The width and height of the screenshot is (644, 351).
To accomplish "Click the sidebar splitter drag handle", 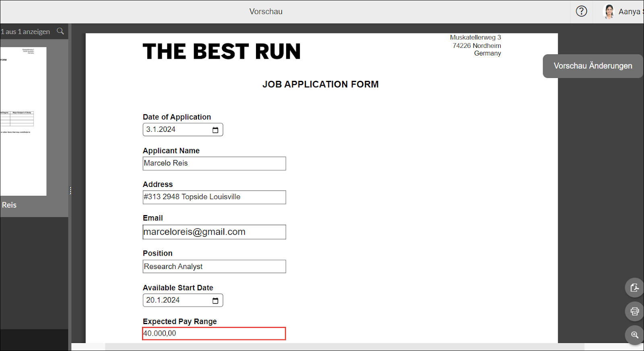I will (x=70, y=191).
